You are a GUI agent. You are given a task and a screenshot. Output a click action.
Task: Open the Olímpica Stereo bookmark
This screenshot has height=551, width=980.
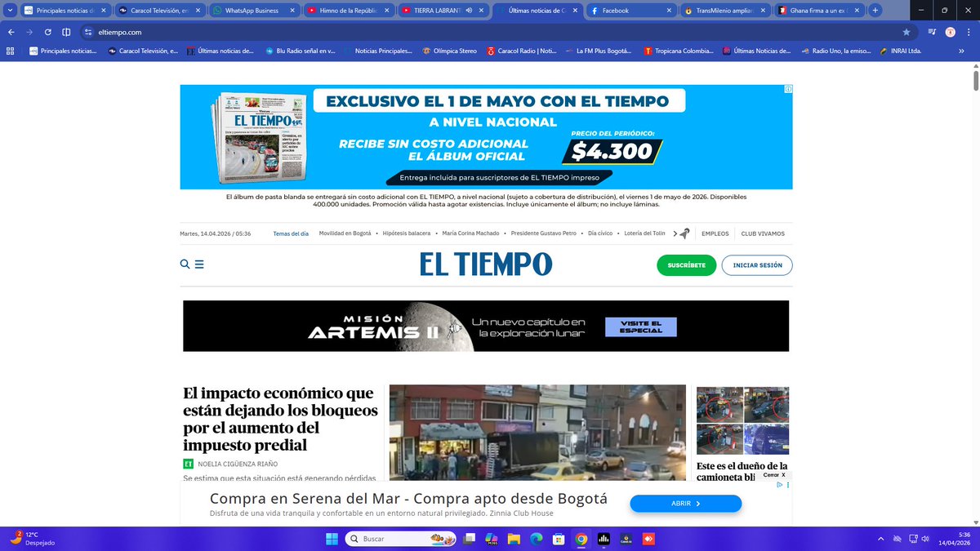(449, 51)
